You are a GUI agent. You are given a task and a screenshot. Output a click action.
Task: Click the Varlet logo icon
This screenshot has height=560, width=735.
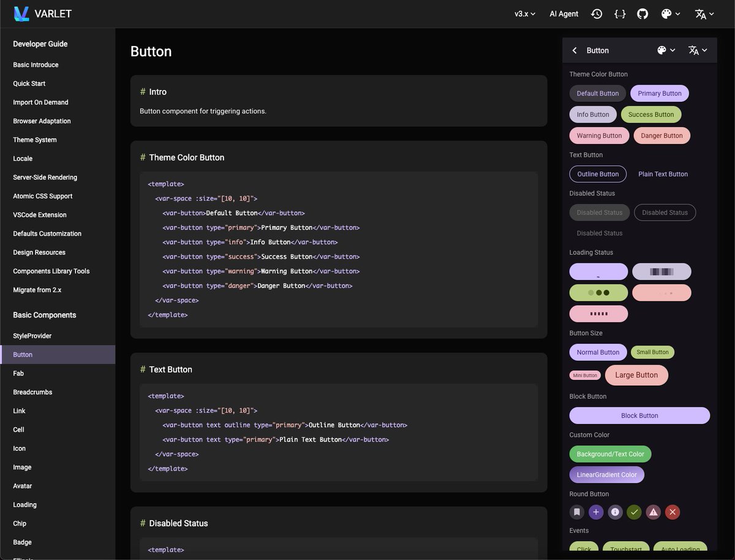pos(21,13)
